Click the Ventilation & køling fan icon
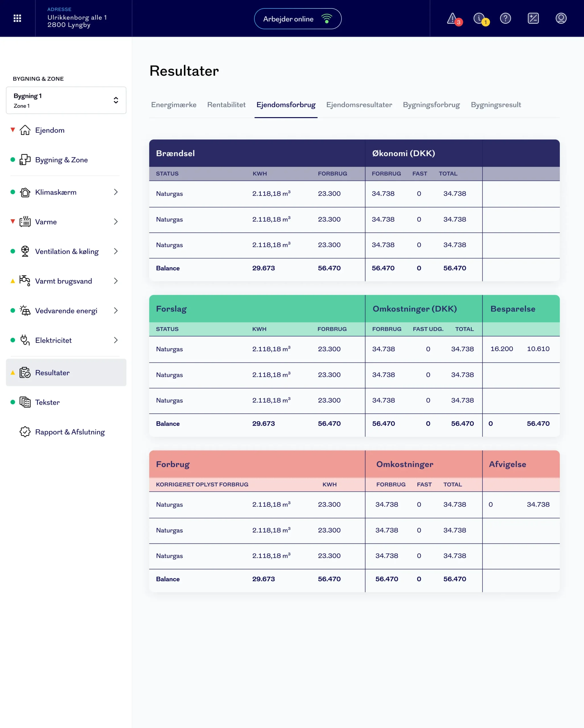This screenshot has width=584, height=728. click(25, 251)
